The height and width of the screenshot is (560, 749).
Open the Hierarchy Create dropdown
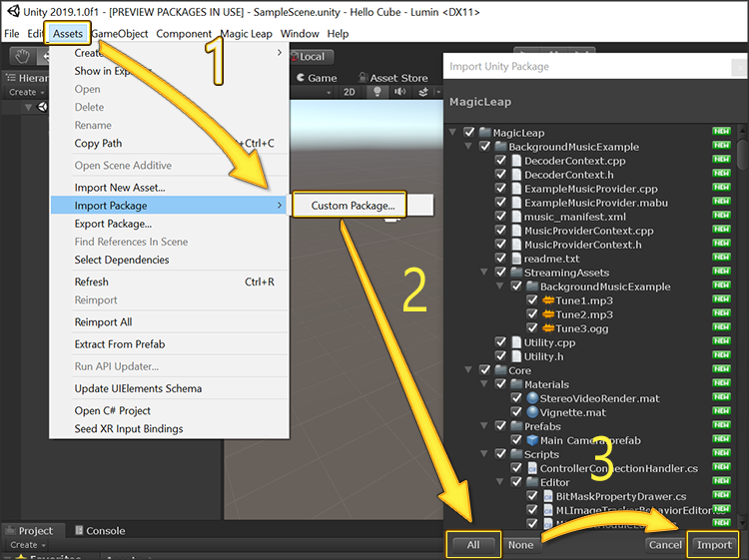coord(26,92)
